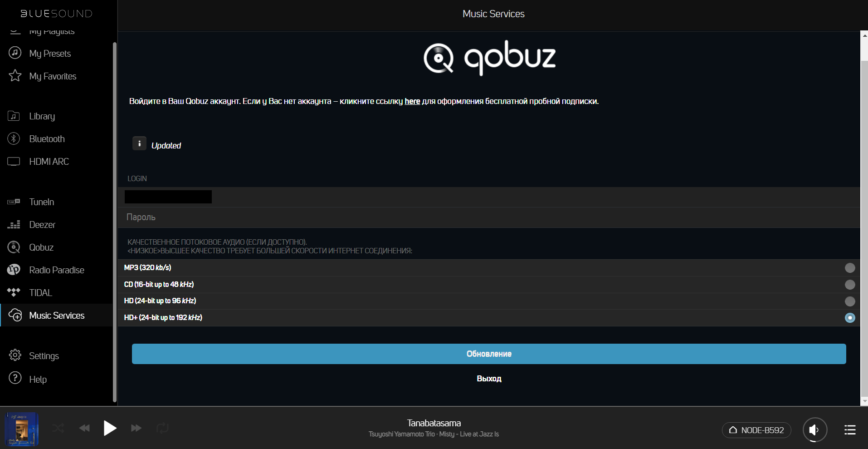Follow the 'here' trial subscription link
Viewport: 868px width, 449px height.
pos(412,101)
